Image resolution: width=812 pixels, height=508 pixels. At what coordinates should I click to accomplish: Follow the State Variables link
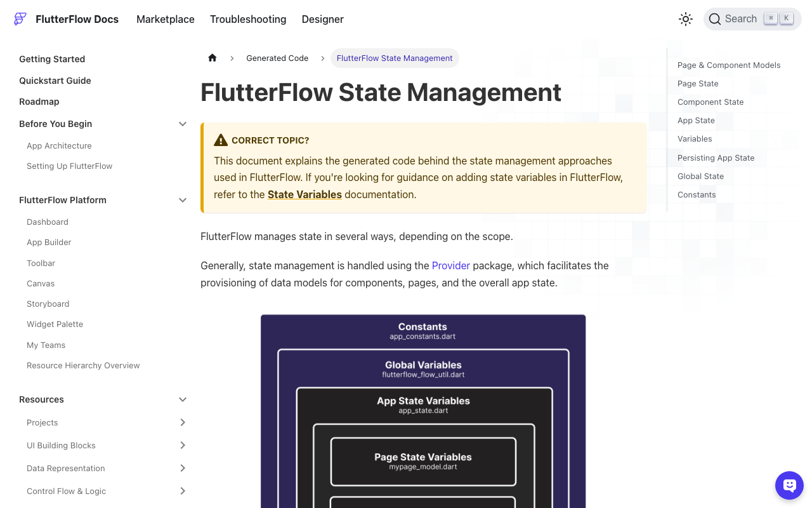pyautogui.click(x=304, y=194)
